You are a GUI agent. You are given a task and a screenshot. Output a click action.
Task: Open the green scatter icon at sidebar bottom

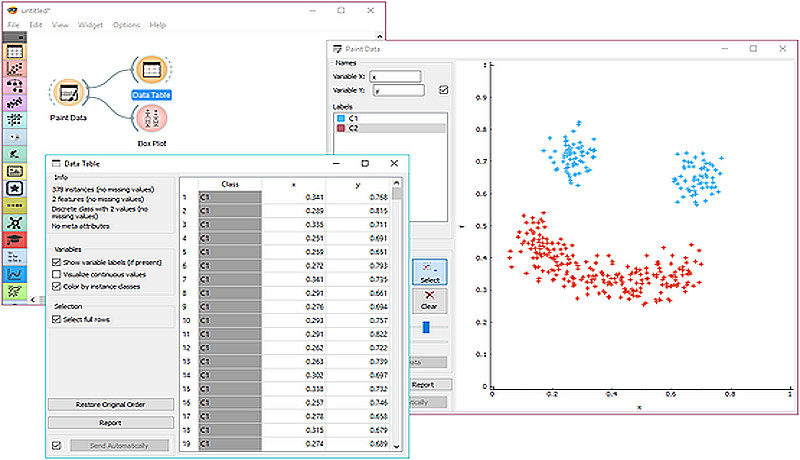(14, 291)
